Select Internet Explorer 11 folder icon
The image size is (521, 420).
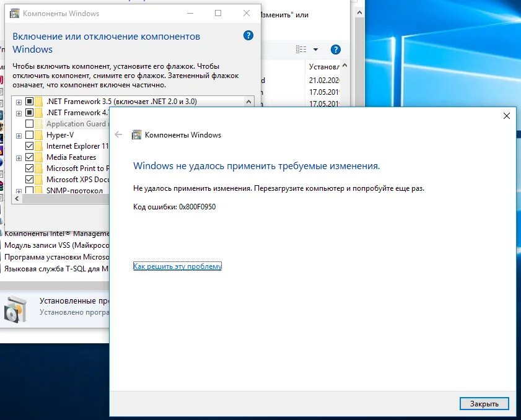(x=39, y=146)
